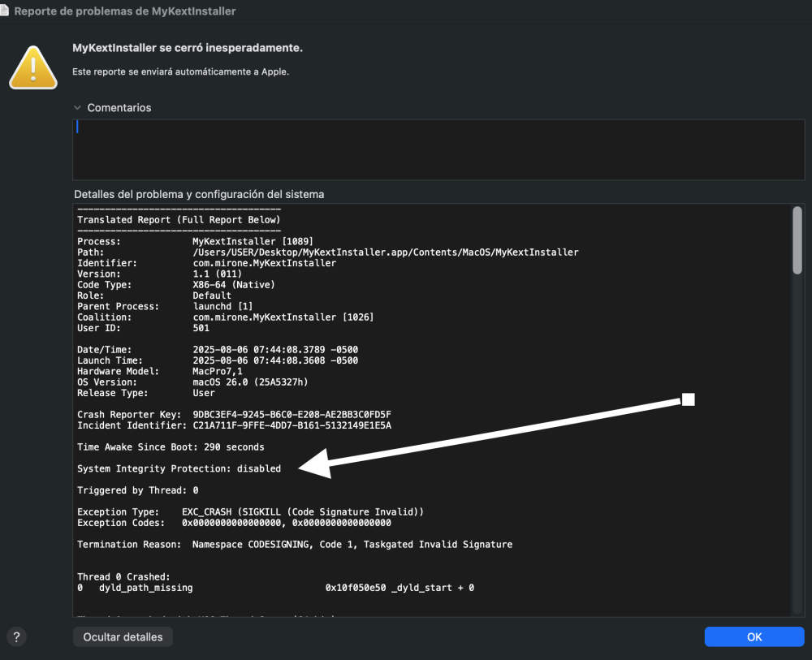Click the OK button
The image size is (812, 660).
(754, 636)
